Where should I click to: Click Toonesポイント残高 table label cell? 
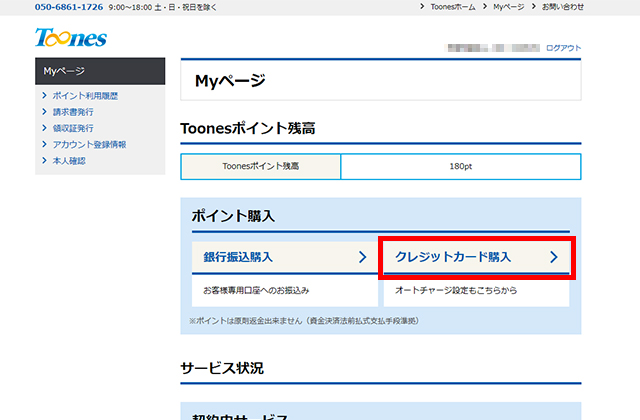tap(260, 166)
